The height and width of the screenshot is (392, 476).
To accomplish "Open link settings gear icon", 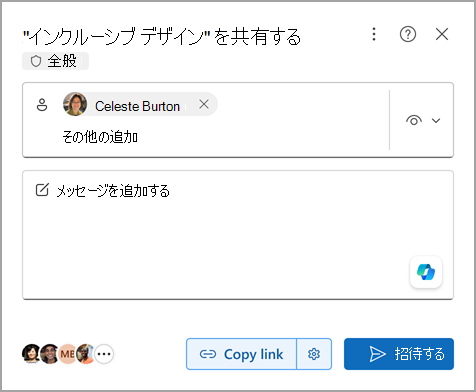I will [x=314, y=354].
